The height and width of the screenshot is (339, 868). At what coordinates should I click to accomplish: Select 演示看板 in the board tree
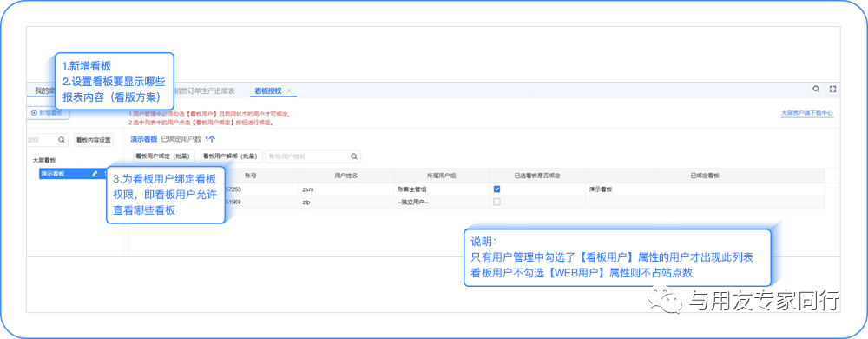pos(74,174)
